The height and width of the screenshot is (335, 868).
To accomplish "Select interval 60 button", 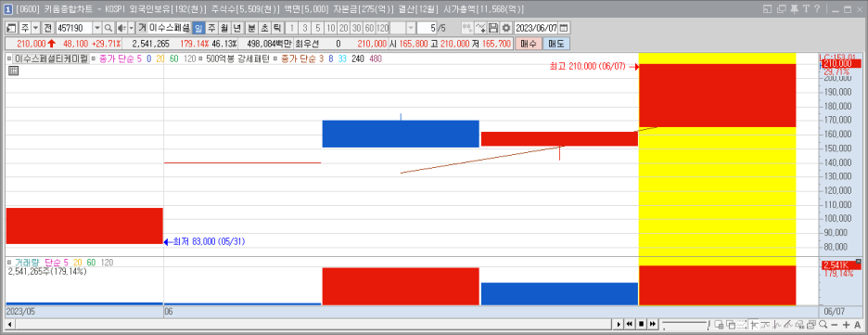I will (369, 28).
